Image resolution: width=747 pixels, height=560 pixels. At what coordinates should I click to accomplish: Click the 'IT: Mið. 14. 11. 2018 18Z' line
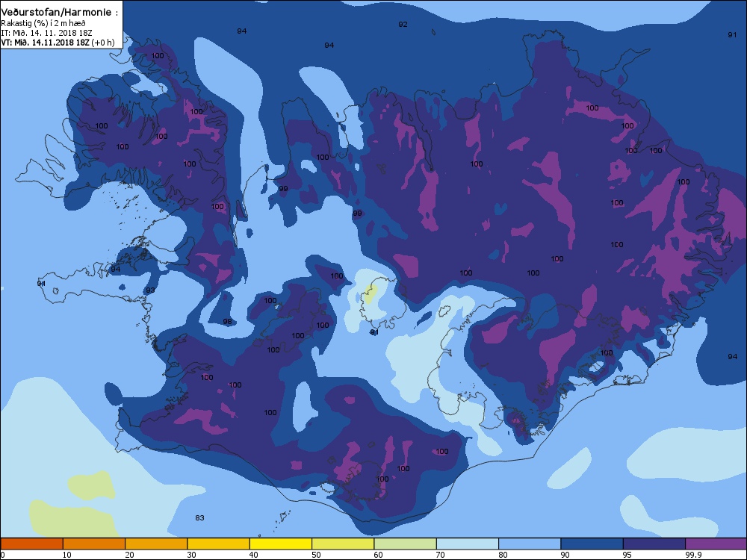pyautogui.click(x=46, y=33)
